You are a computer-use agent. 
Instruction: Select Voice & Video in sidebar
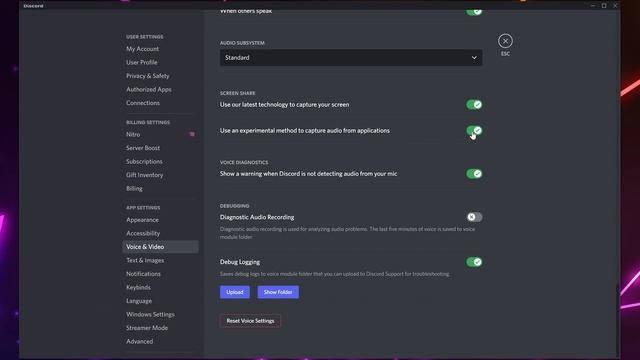click(x=160, y=247)
